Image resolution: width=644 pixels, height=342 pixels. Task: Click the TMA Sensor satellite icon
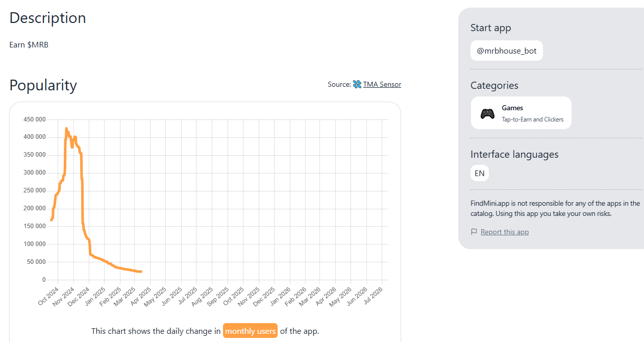pyautogui.click(x=357, y=84)
